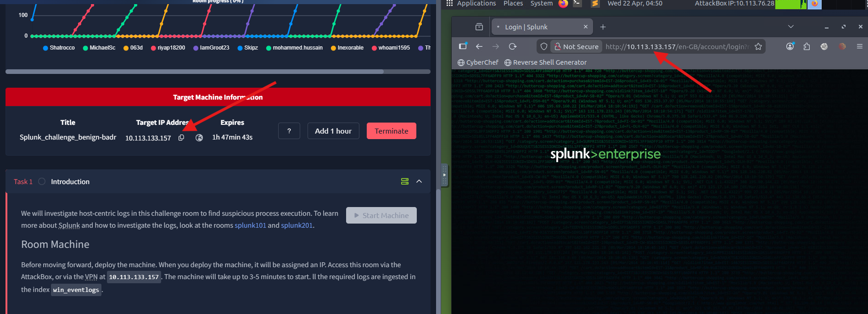Screen dimensions: 868x314
Task: Open Firefox recent browsing icon beside tab
Action: pos(479,27)
